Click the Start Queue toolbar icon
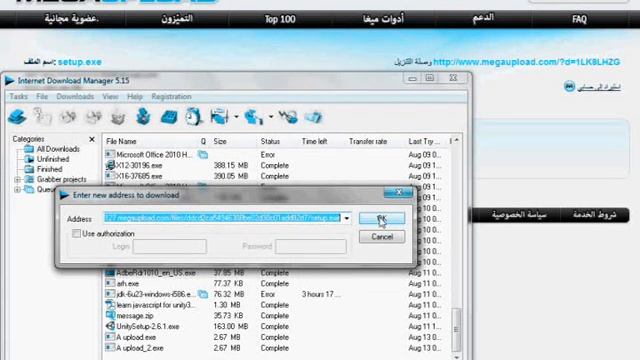 [x=220, y=117]
